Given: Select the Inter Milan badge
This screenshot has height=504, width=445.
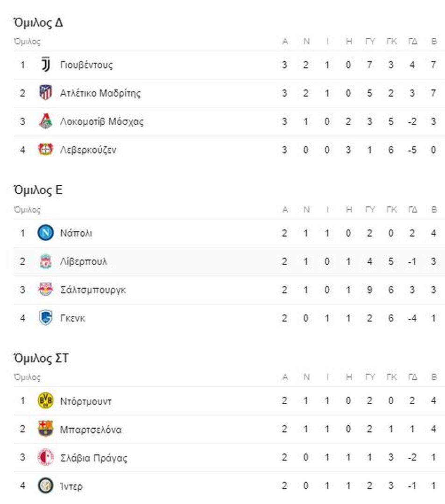Looking at the screenshot, I should pyautogui.click(x=45, y=485).
